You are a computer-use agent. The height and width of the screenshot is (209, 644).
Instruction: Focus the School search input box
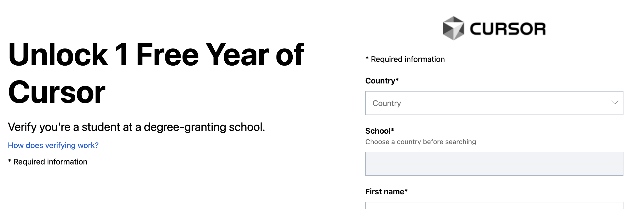(x=494, y=164)
